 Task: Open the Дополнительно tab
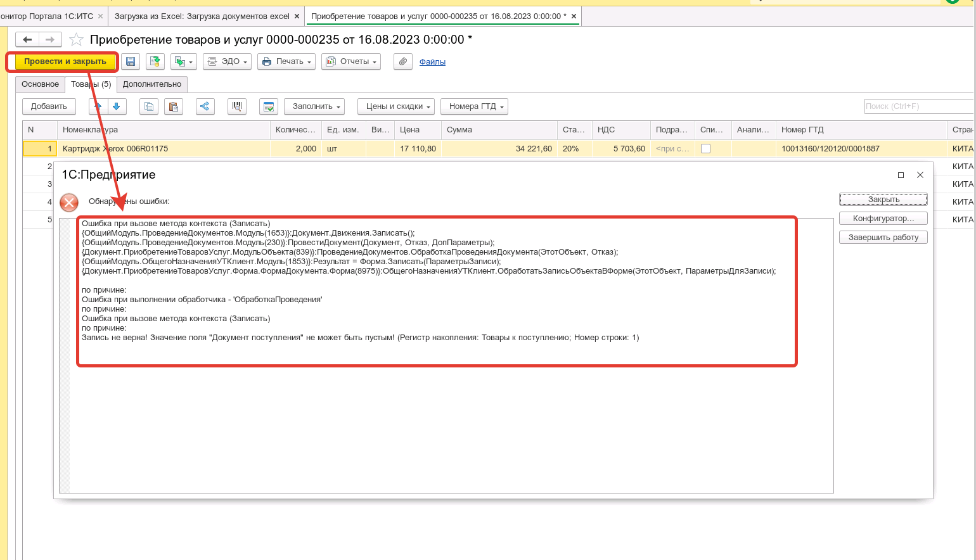[151, 84]
